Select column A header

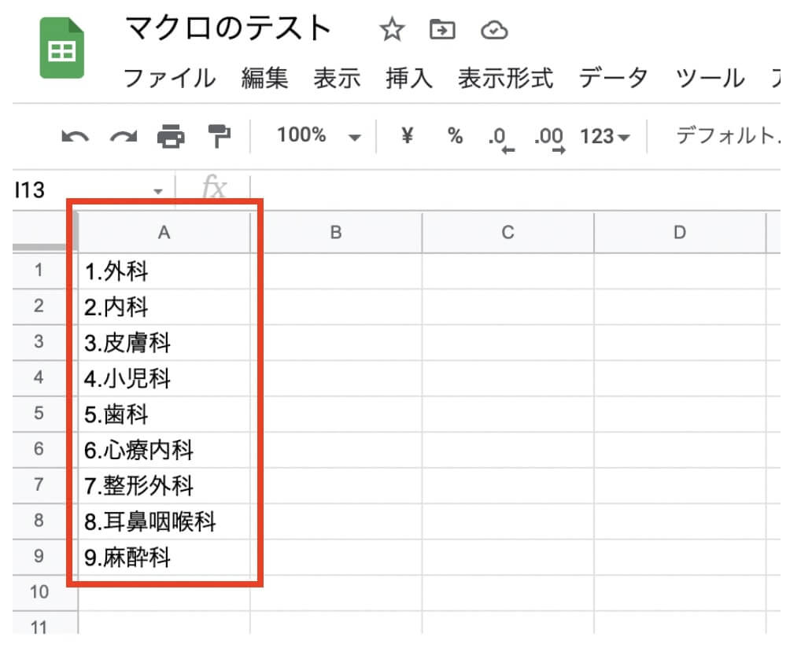(164, 233)
